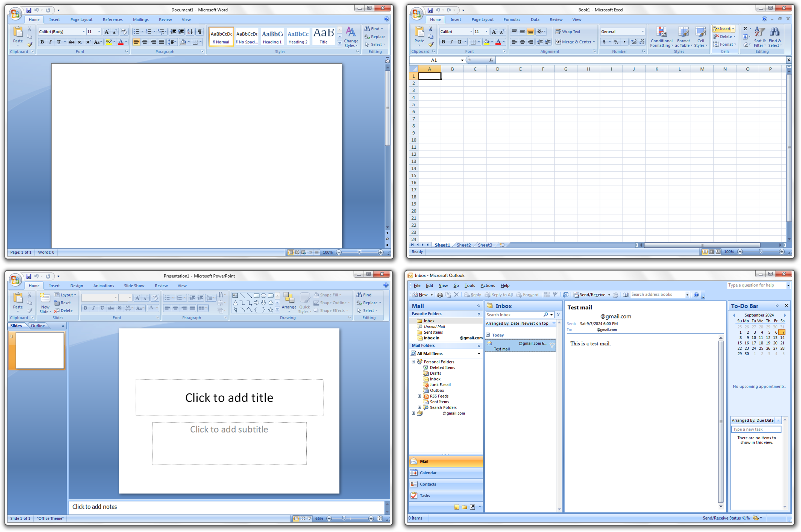Select the Merge & Center icon in Excel
The height and width of the screenshot is (532, 801).
[558, 42]
